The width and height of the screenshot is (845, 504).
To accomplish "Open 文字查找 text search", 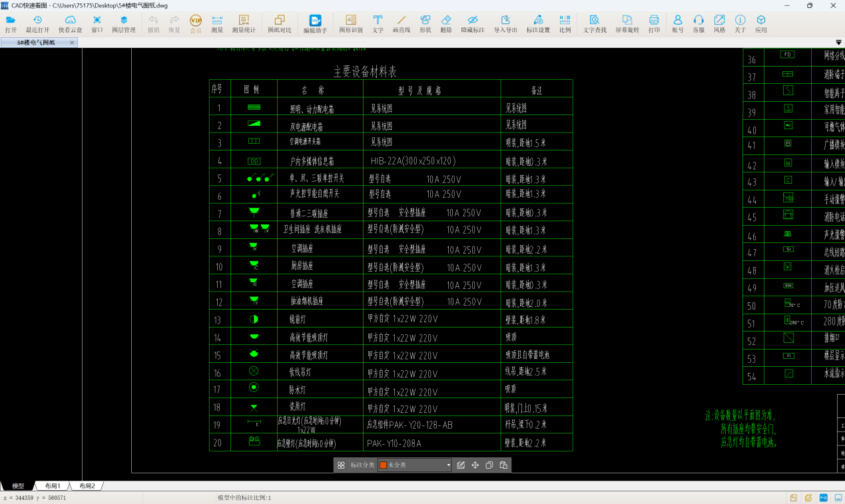I will [595, 24].
